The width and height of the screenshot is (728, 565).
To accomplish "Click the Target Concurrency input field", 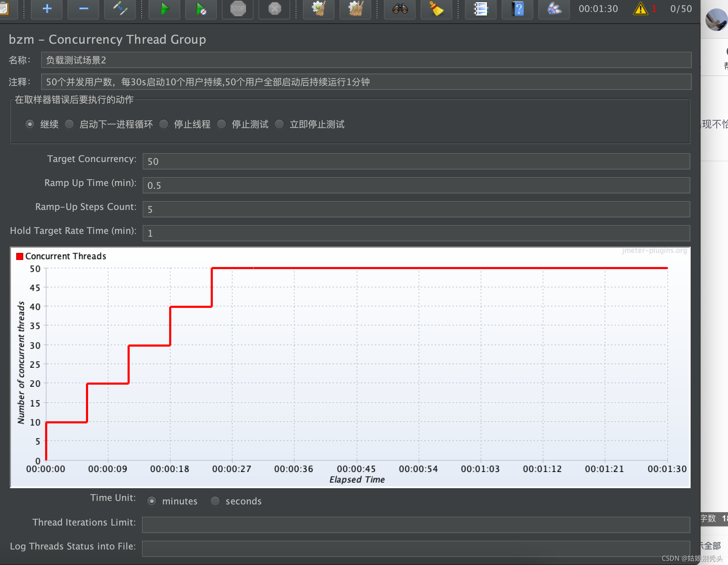I will click(416, 161).
